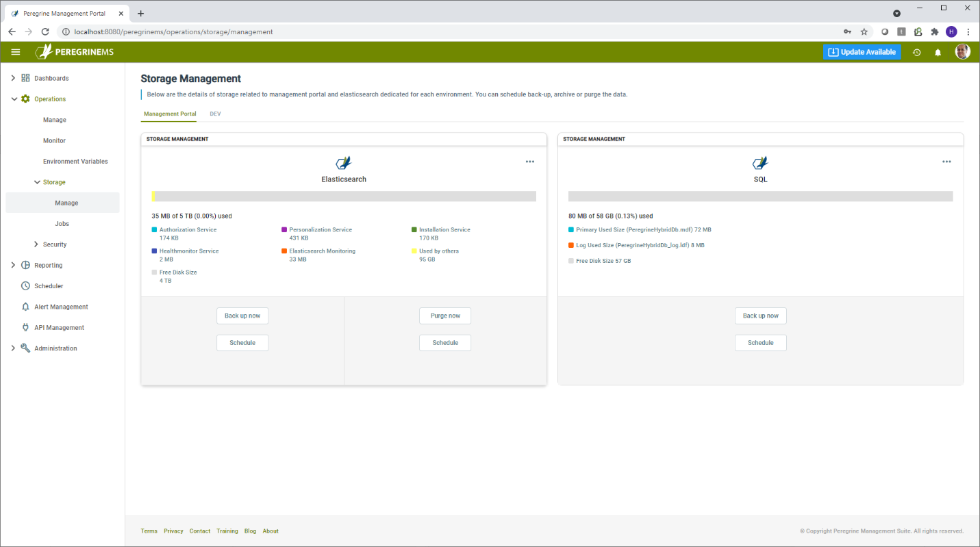Select Manage under Storage
Image resolution: width=980 pixels, height=547 pixels.
[x=62, y=203]
